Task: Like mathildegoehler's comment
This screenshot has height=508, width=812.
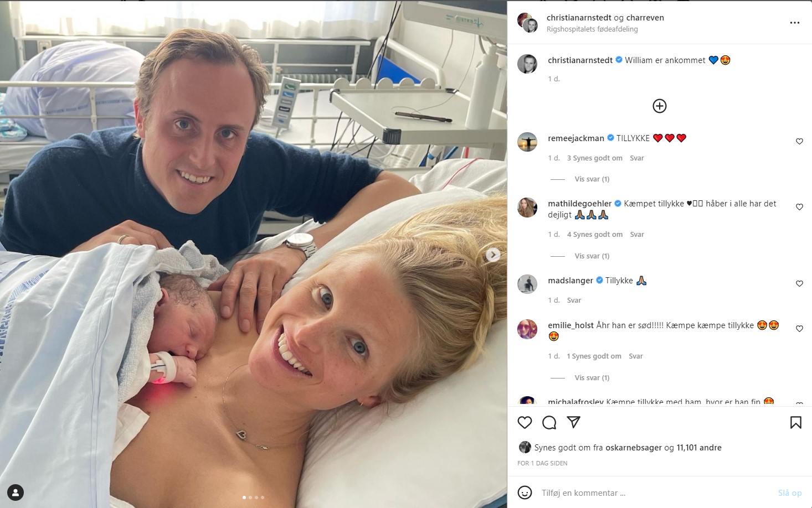Action: pos(799,206)
